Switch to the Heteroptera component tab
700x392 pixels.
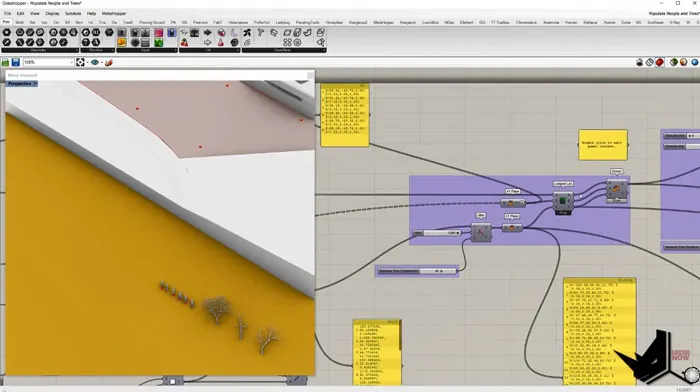(x=238, y=22)
